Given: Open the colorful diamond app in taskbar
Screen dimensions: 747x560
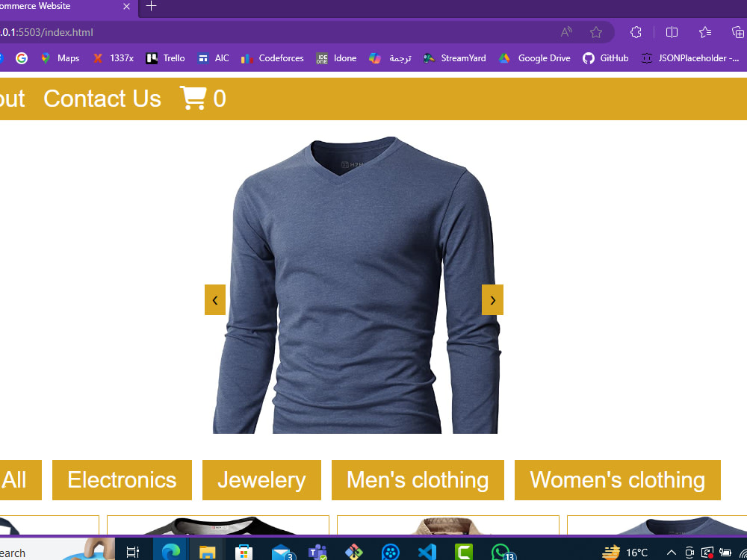Looking at the screenshot, I should [x=353, y=553].
